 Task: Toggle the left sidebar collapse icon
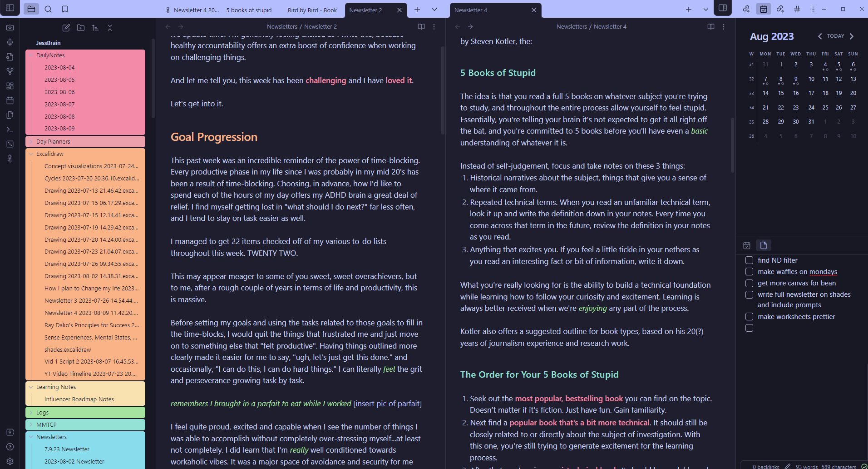[10, 8]
